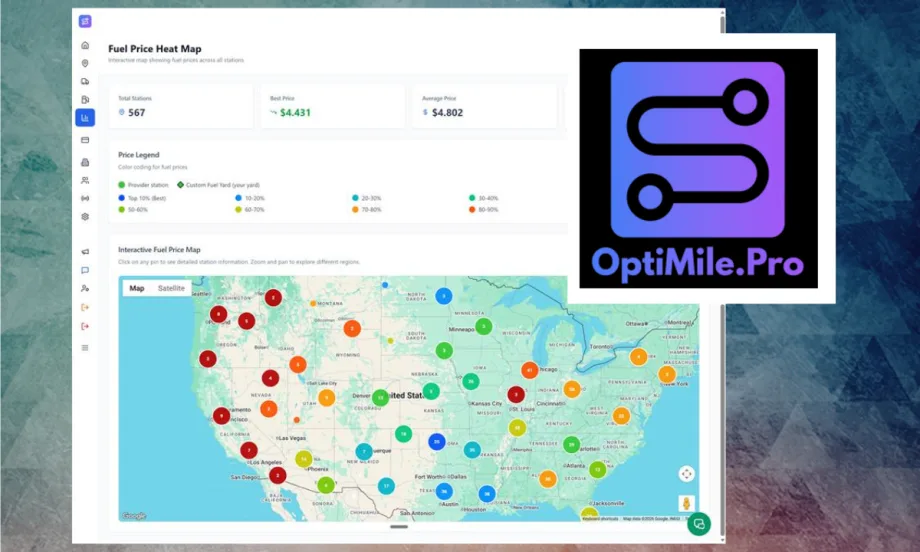Open the user settings sidebar icon
The image size is (920, 552).
pos(85,289)
